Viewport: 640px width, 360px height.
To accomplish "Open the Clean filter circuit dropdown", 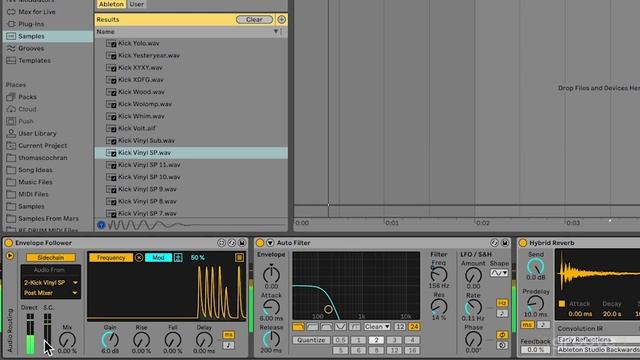I will tap(377, 327).
